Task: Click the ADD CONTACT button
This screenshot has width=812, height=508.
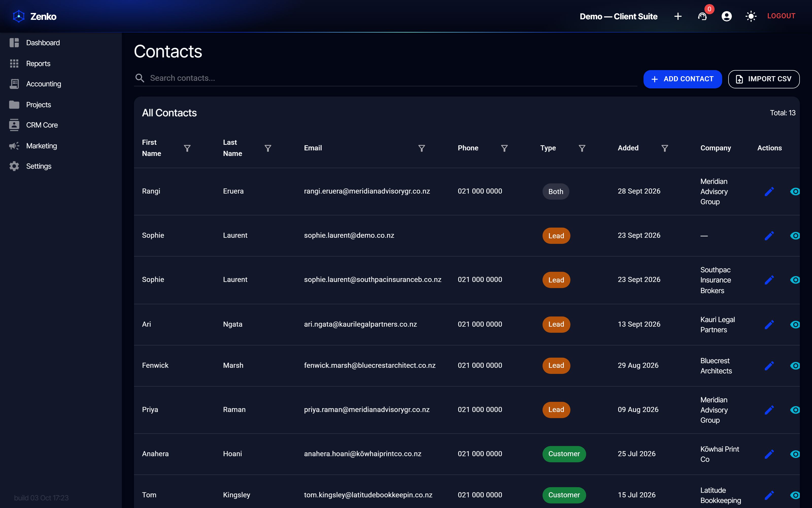Action: tap(683, 79)
